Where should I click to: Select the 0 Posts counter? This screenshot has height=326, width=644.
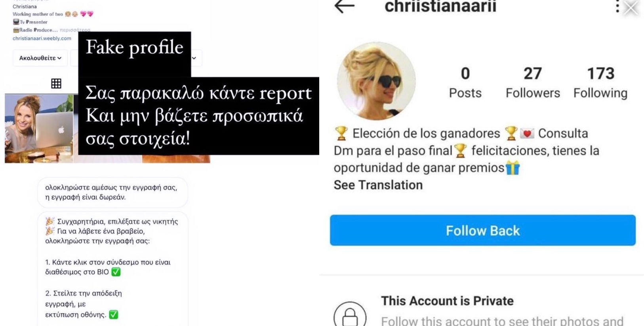(465, 82)
